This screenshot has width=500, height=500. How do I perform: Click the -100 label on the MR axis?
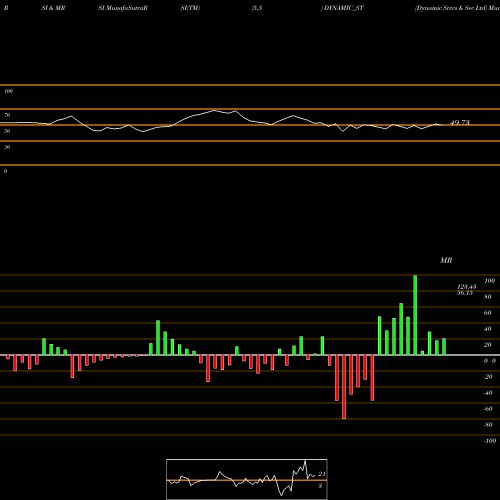[x=490, y=441]
